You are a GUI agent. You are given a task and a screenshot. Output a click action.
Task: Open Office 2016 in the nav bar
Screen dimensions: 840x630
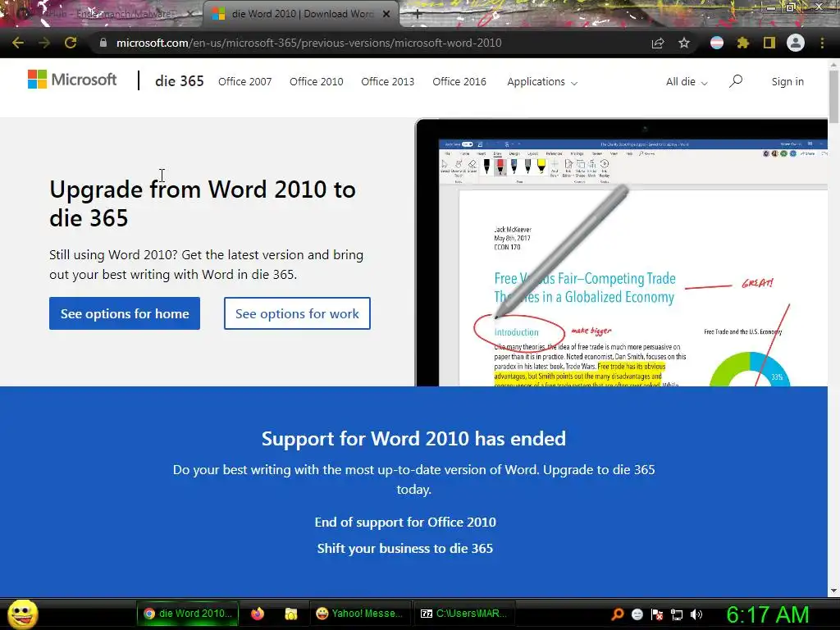pyautogui.click(x=459, y=81)
